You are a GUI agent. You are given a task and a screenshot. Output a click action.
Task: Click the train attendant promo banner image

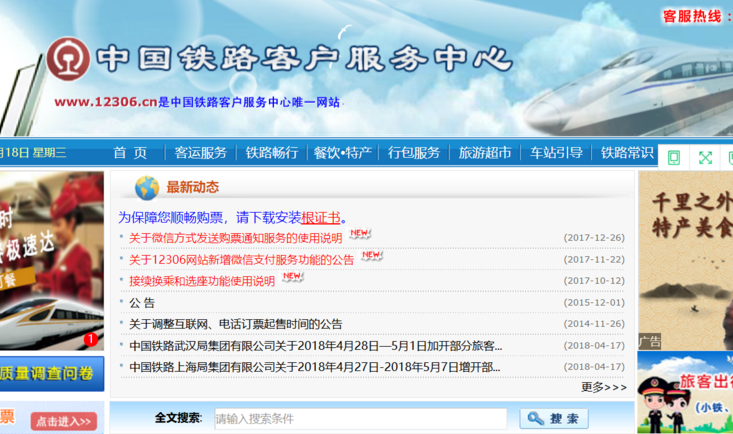(x=51, y=260)
